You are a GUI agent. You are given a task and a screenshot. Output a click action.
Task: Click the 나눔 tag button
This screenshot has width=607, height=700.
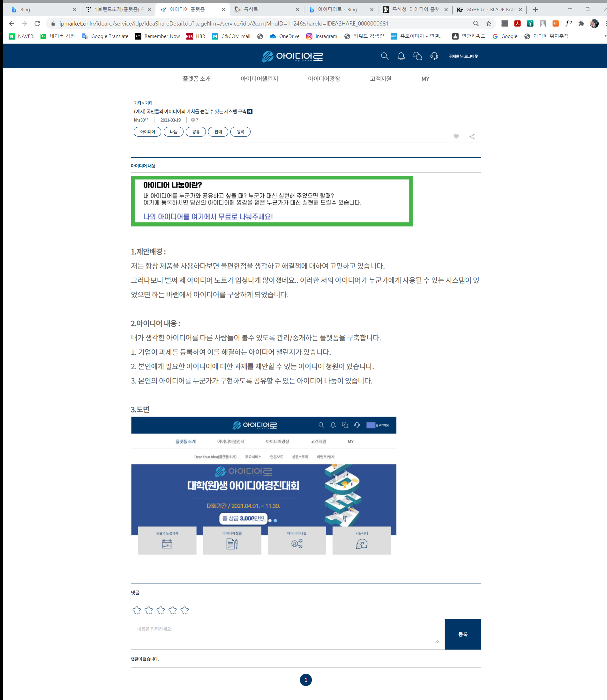[173, 132]
